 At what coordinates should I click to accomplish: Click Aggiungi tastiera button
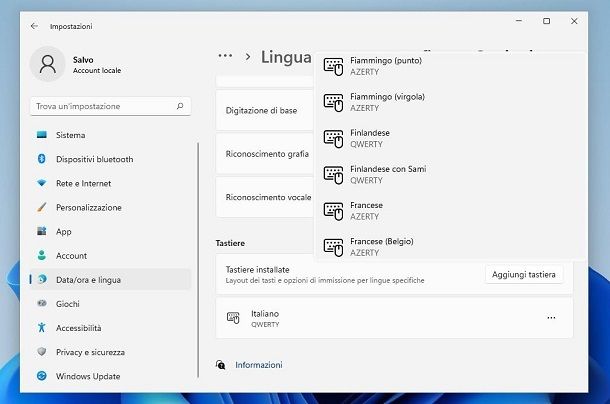coord(524,274)
